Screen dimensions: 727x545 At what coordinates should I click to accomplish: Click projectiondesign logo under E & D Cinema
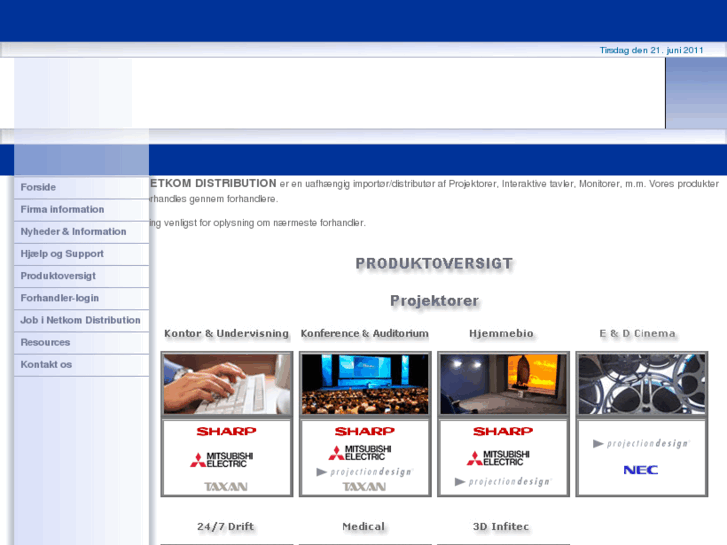[642, 444]
